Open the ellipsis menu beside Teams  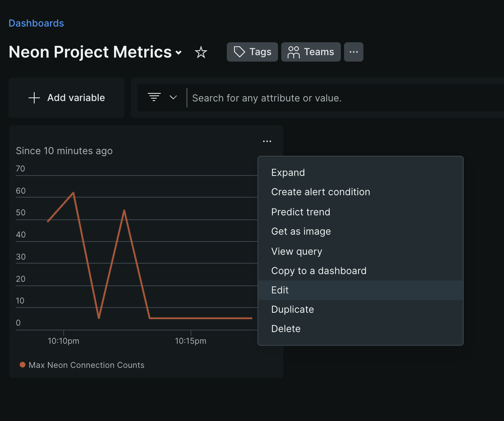click(x=353, y=52)
